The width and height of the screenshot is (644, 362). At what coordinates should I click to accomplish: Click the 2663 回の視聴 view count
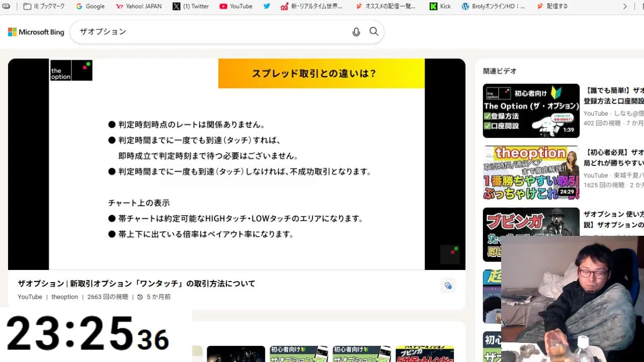[108, 297]
